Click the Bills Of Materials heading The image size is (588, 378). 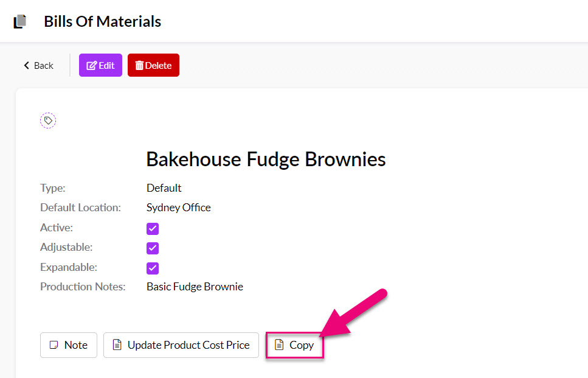tap(102, 21)
